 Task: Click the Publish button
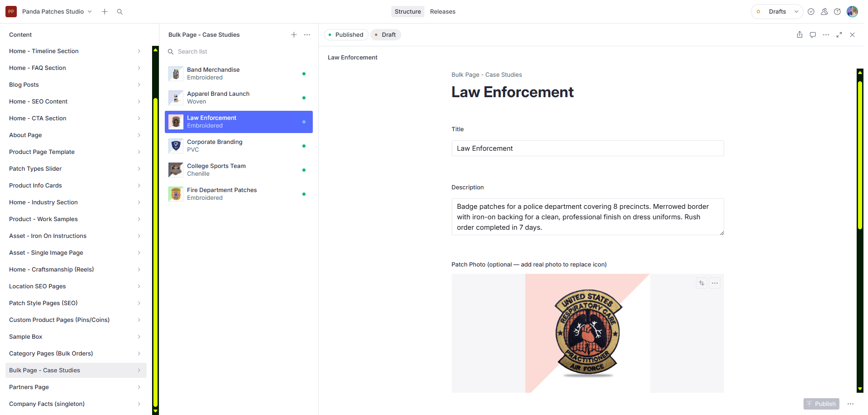point(821,404)
